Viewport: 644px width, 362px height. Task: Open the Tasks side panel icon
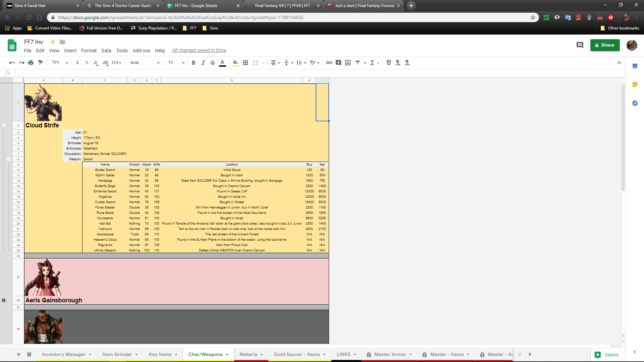point(635,103)
